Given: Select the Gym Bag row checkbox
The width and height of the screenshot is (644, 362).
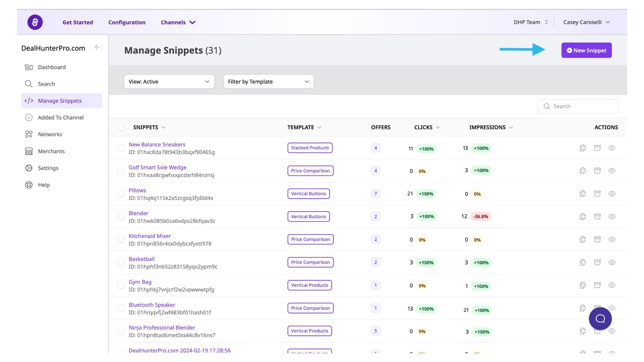Looking at the screenshot, I should (x=121, y=285).
